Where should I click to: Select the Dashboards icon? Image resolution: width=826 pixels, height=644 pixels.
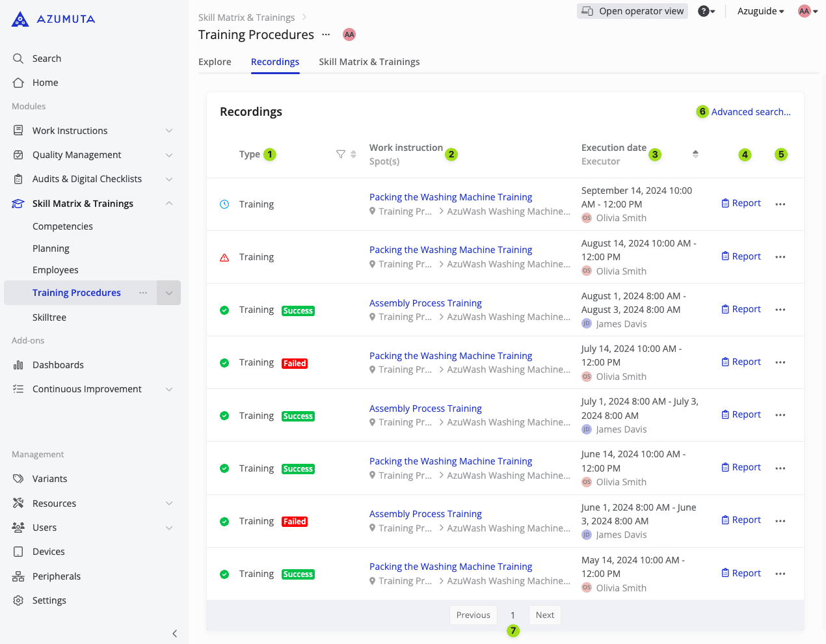point(18,364)
